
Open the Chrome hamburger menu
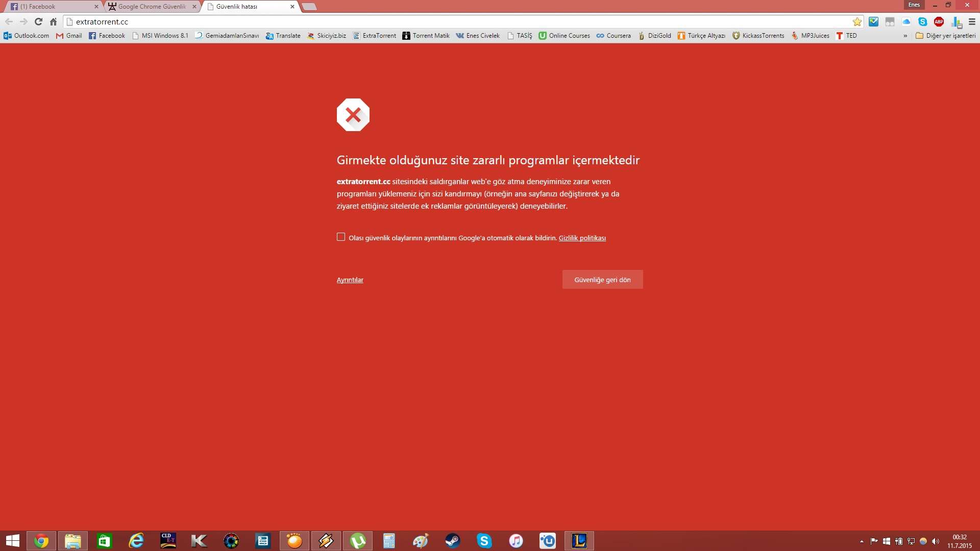(x=972, y=21)
